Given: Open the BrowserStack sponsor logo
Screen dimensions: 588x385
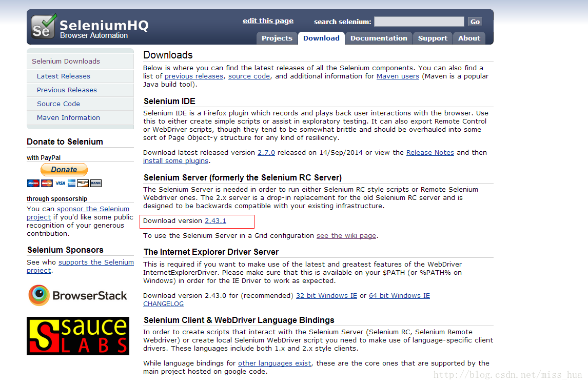Looking at the screenshot, I should pos(77,295).
